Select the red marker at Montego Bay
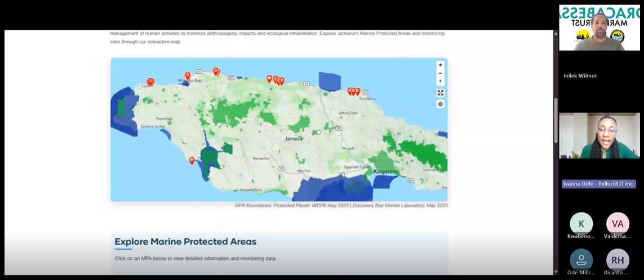The image size is (644, 280). [x=188, y=75]
